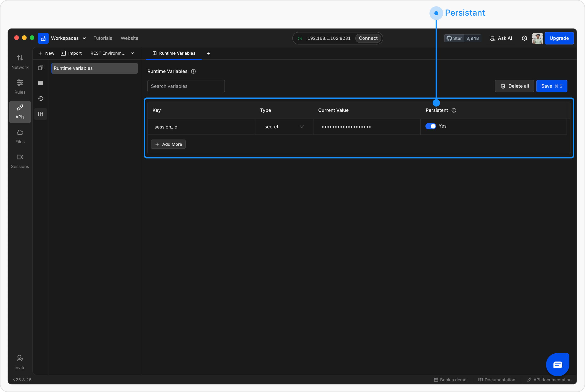Select Runtime variables in sidebar list

click(94, 68)
